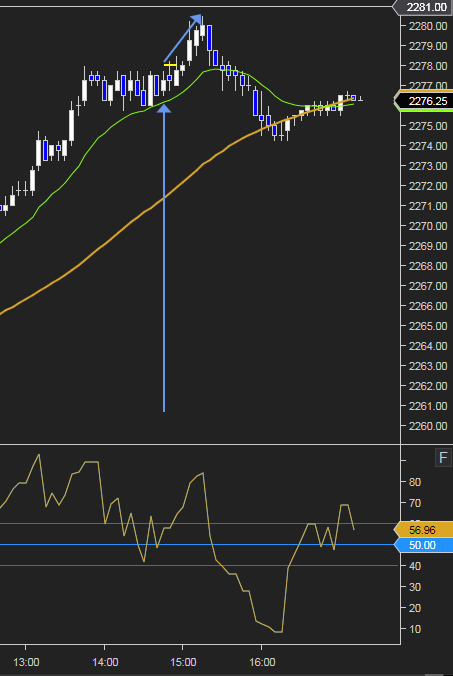
Task: Click the 2265.00 price axis label
Action: 428,326
